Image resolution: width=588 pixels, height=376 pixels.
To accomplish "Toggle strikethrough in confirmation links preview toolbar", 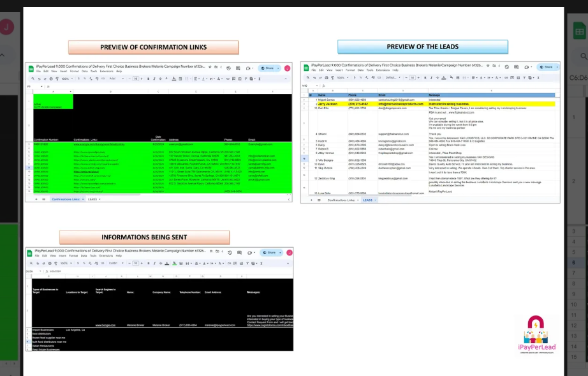I will coord(160,79).
